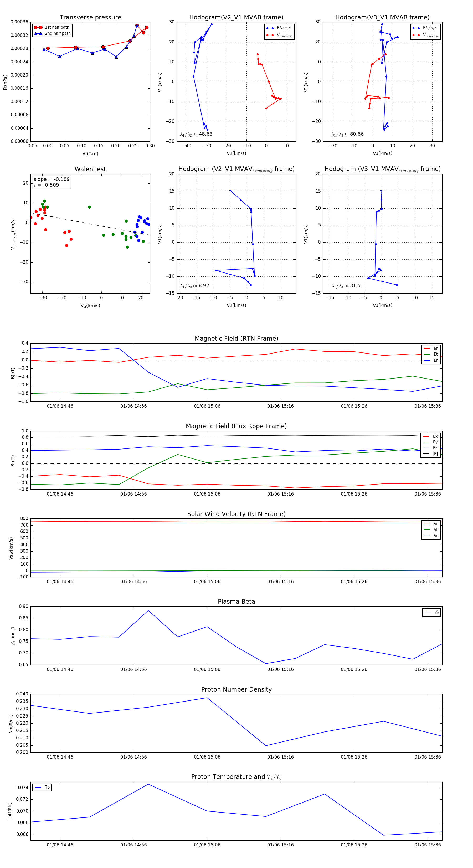Select 'Hodogram(V3_V1 MVAB frame)' title
Viewport: 473px width, 868px height.
(382, 17)
